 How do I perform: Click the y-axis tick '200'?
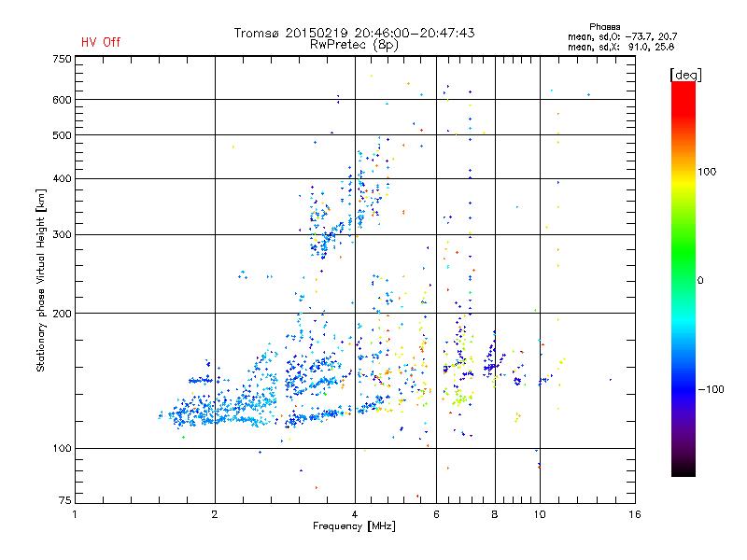point(62,314)
